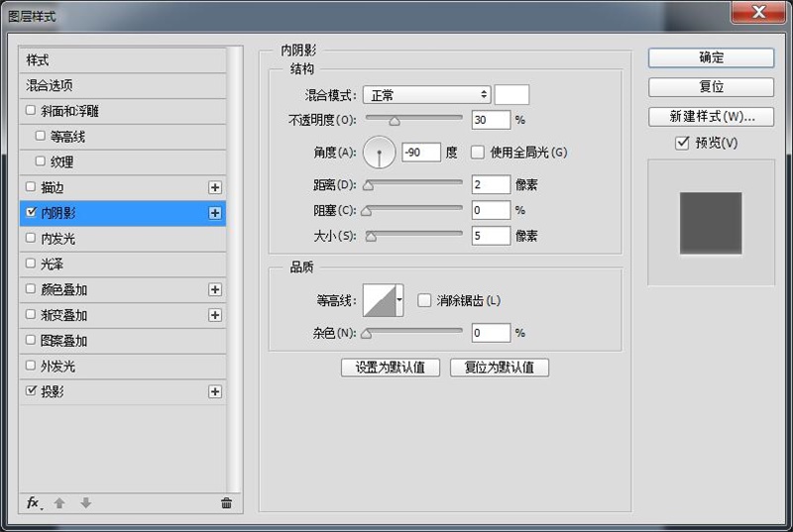Screen dimensions: 793x532
Task: Close the 图层样式 dialog
Action: pos(758,11)
